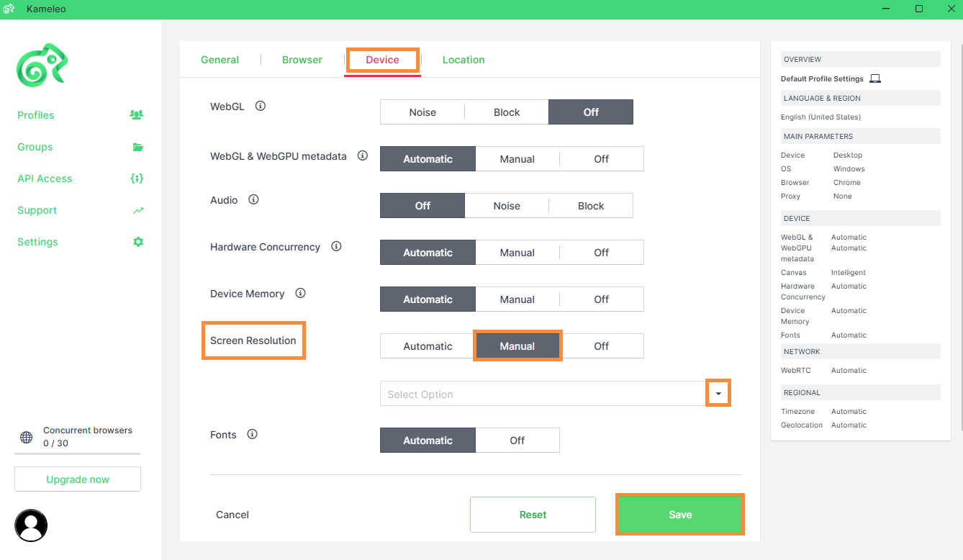
Task: Click the API Access braces icon
Action: [137, 179]
